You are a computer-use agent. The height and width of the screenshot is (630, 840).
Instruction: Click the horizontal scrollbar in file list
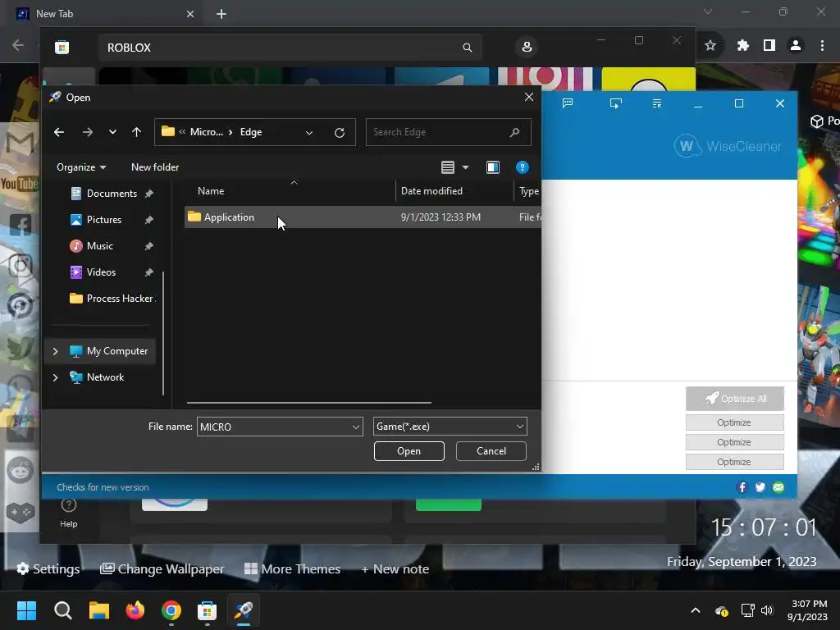309,402
